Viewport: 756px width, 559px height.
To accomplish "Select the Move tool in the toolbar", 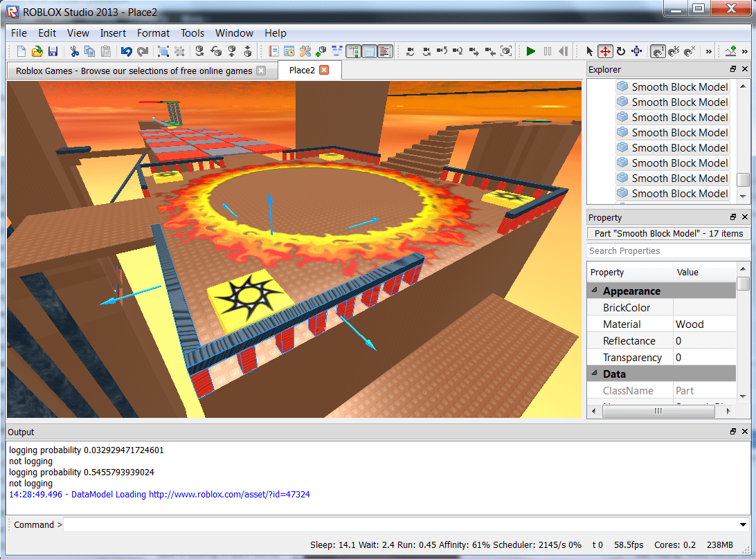I will tap(605, 51).
